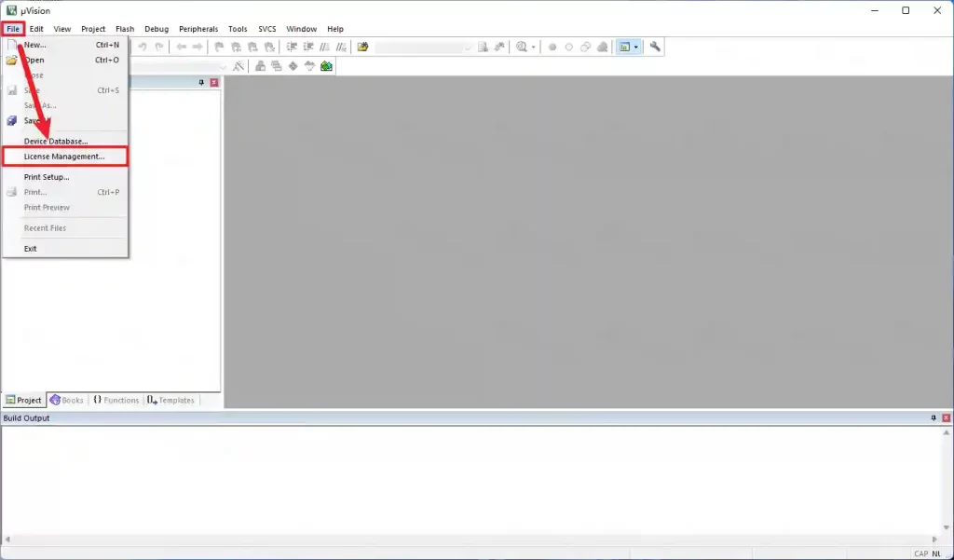954x560 pixels.
Task: Choose New... from the File menu
Action: [65, 45]
